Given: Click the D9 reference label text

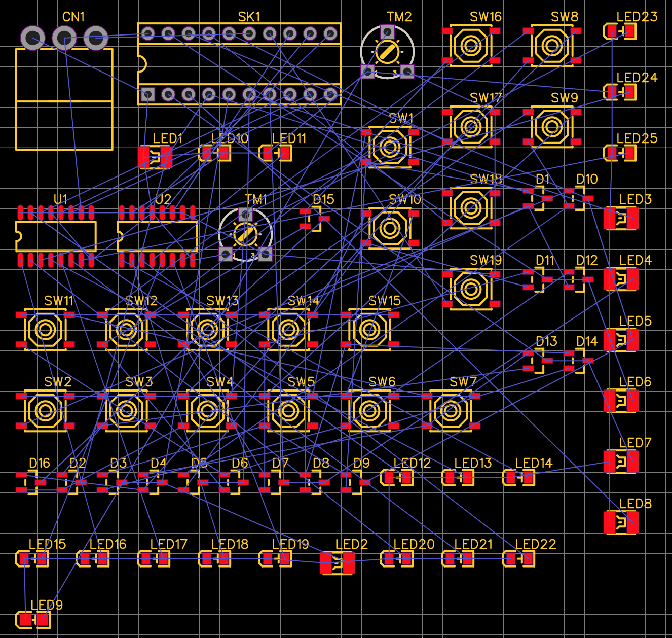Looking at the screenshot, I should click(361, 463).
